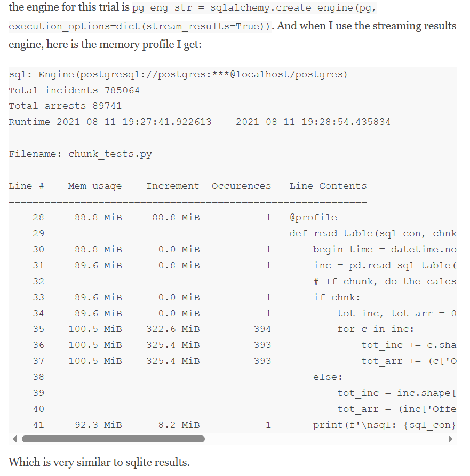Click the 'Line Contents' column header
This screenshot has height=476, width=470.
click(328, 186)
